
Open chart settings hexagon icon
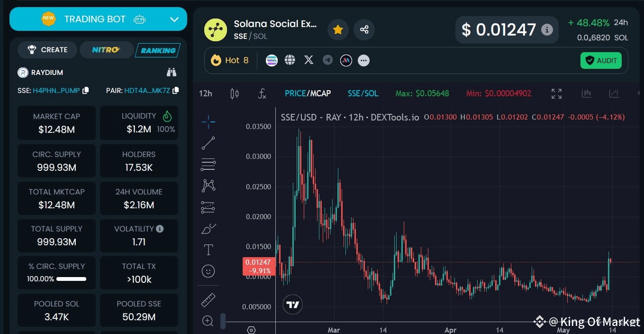251,330
